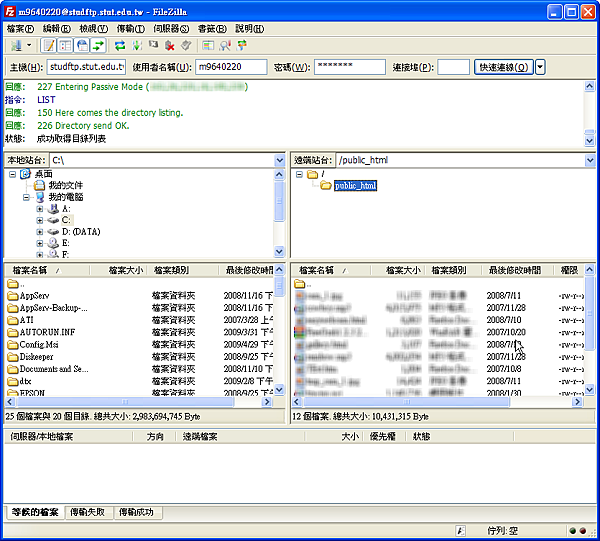Viewport: 600px width, 541px height.
Task: Click the username field m9640220
Action: pyautogui.click(x=231, y=67)
